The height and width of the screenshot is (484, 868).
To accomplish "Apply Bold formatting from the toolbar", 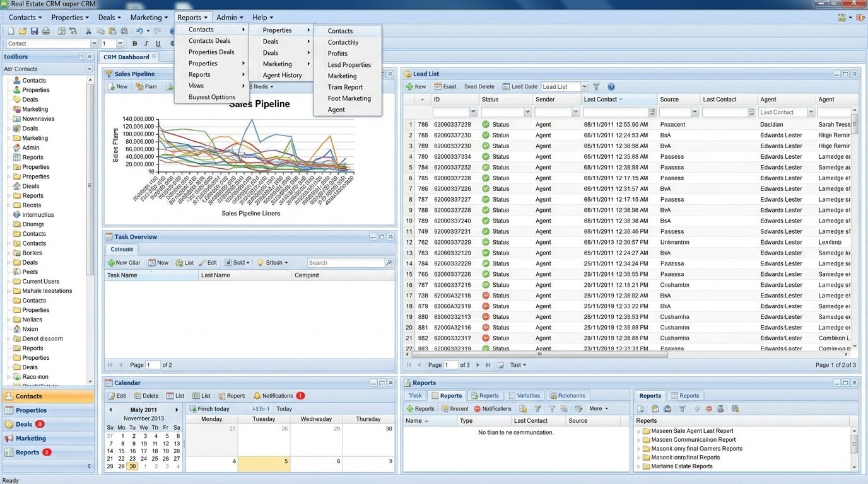I will point(134,43).
